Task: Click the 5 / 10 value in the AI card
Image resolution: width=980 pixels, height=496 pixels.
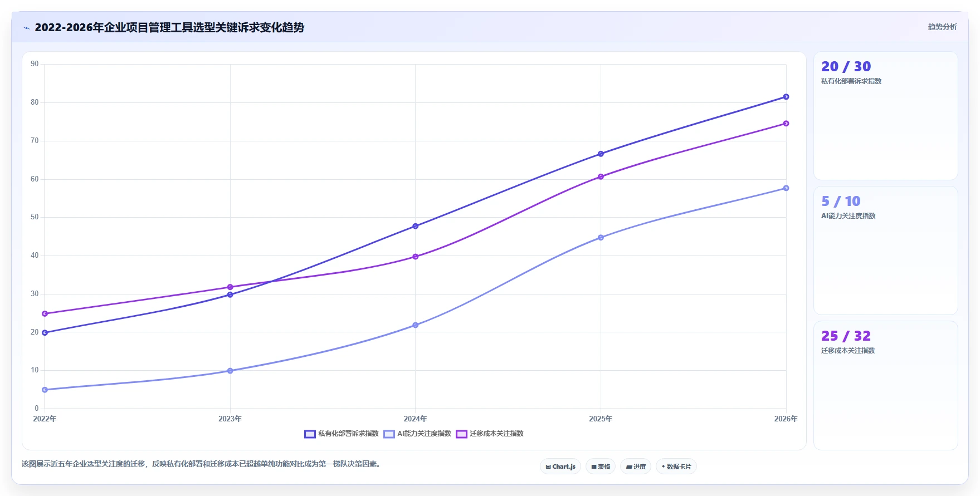Action: coord(841,202)
